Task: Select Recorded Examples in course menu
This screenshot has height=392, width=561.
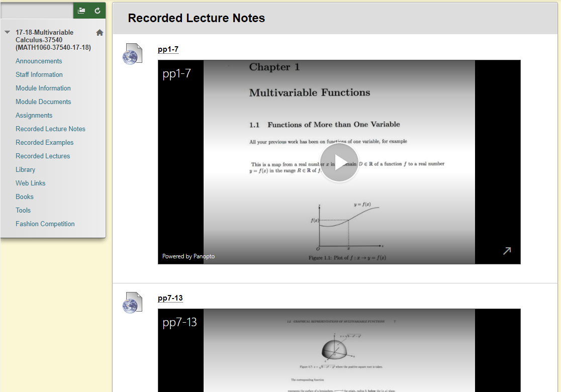Action: pos(44,143)
